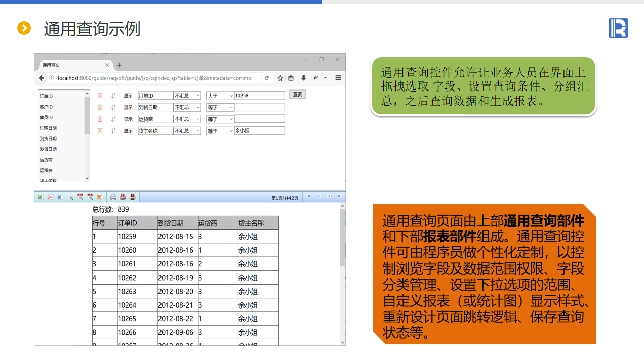Open the browser downloads arrow
The width and height of the screenshot is (644, 362).
pos(303,78)
